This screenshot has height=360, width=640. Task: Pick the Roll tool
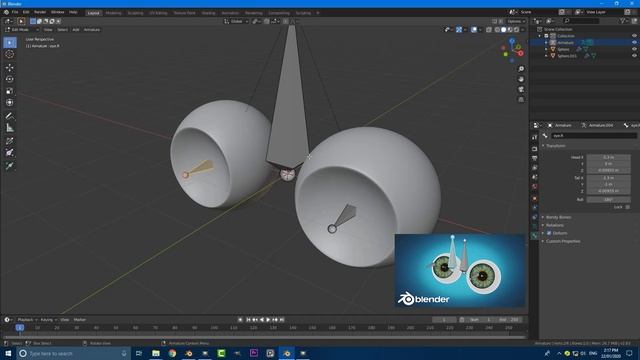point(10,141)
